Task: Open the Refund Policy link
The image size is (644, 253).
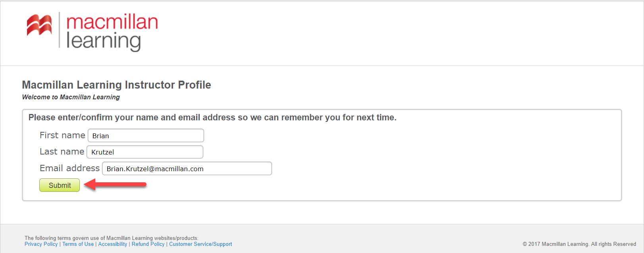Action: tap(148, 244)
